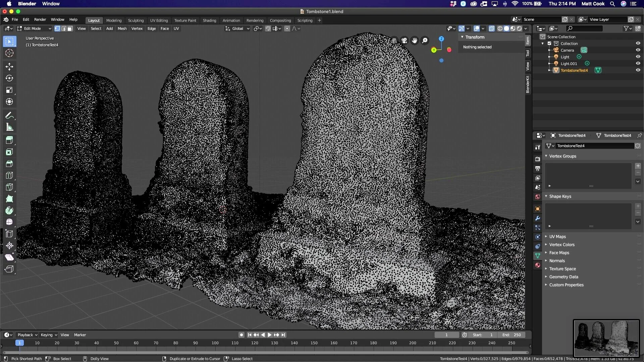Viewport: 644px width, 362px height.
Task: Switch to the Shading workspace tab
Action: click(x=209, y=20)
